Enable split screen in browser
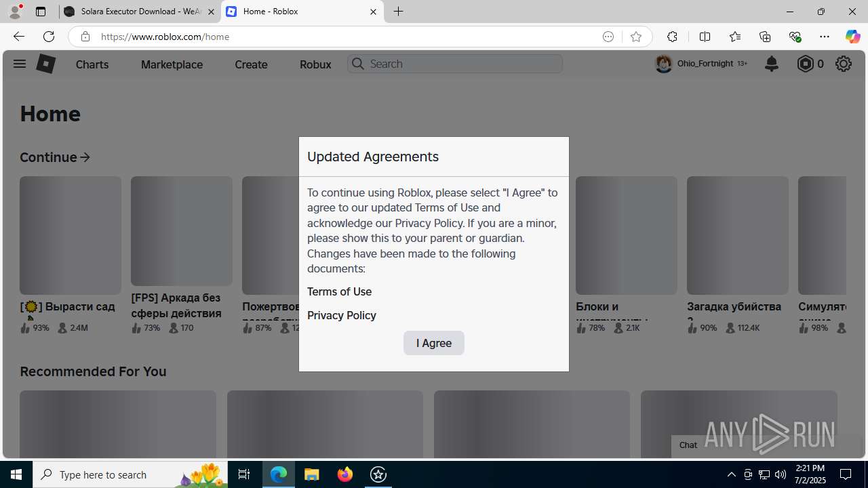 [x=705, y=37]
